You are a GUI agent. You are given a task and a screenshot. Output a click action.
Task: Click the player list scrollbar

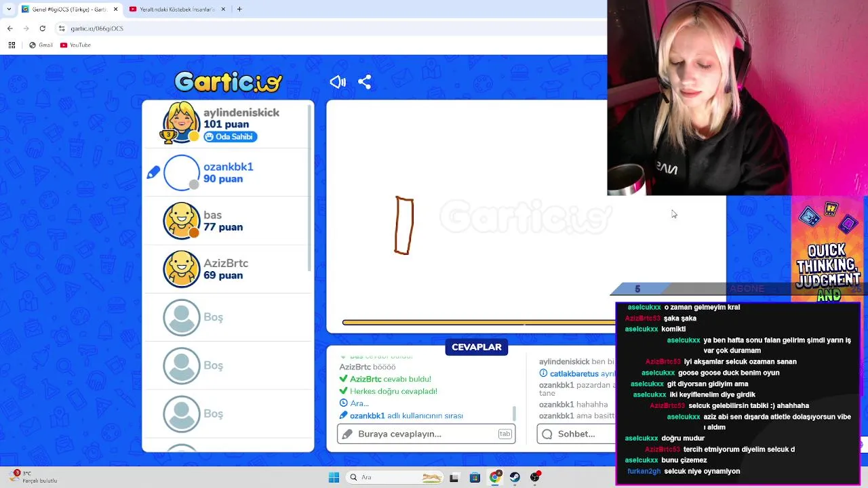pos(311,190)
